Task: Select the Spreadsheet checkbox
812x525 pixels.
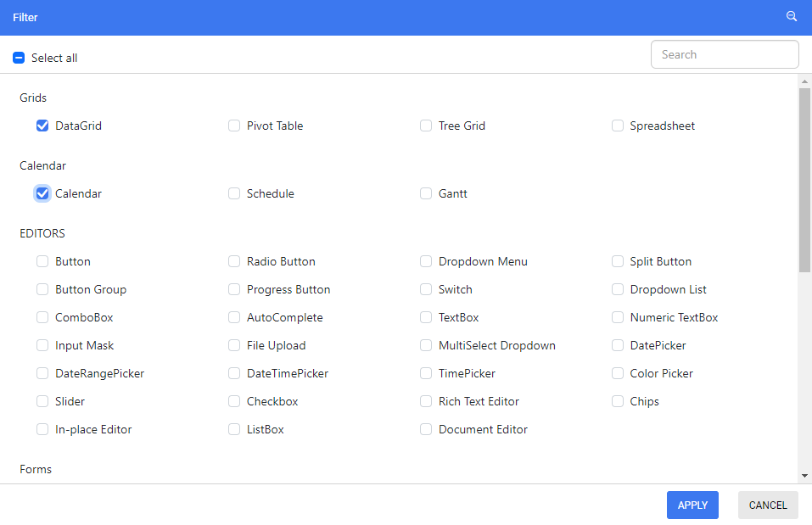Action: click(618, 126)
